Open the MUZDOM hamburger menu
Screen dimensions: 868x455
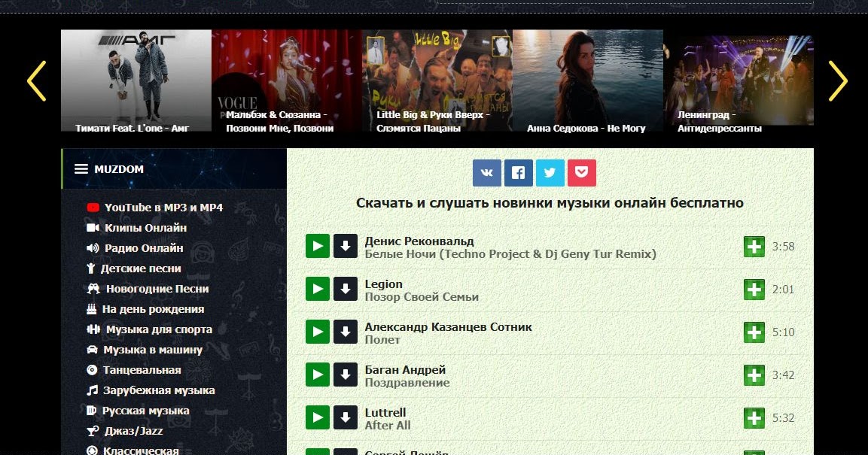pyautogui.click(x=81, y=169)
